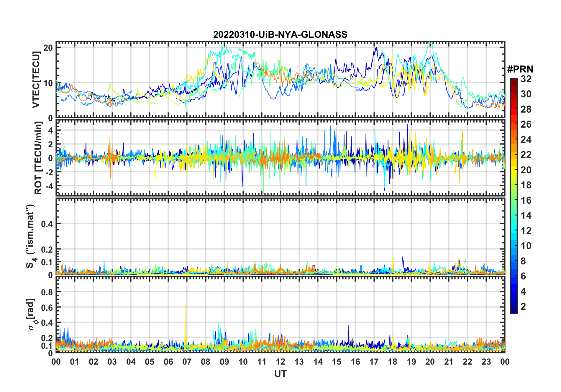Click the dark blue VTEC peak near 17 UT
The image size is (561, 392).
coord(376,49)
